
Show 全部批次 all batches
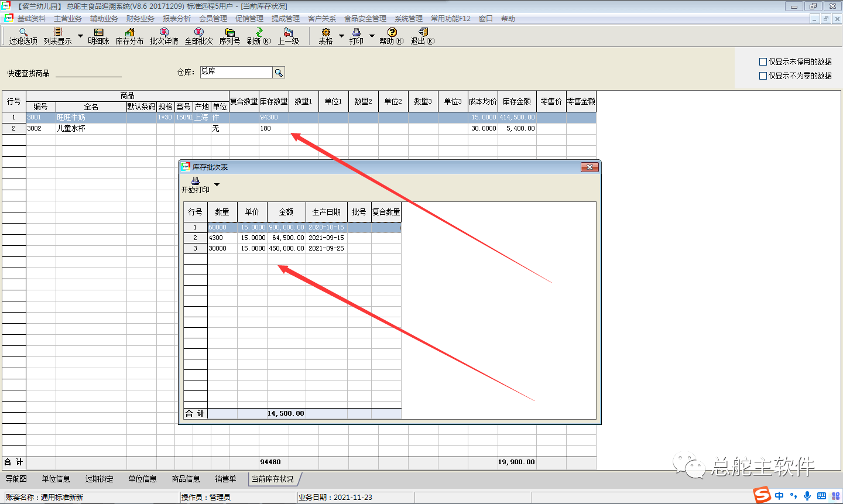pos(199,36)
